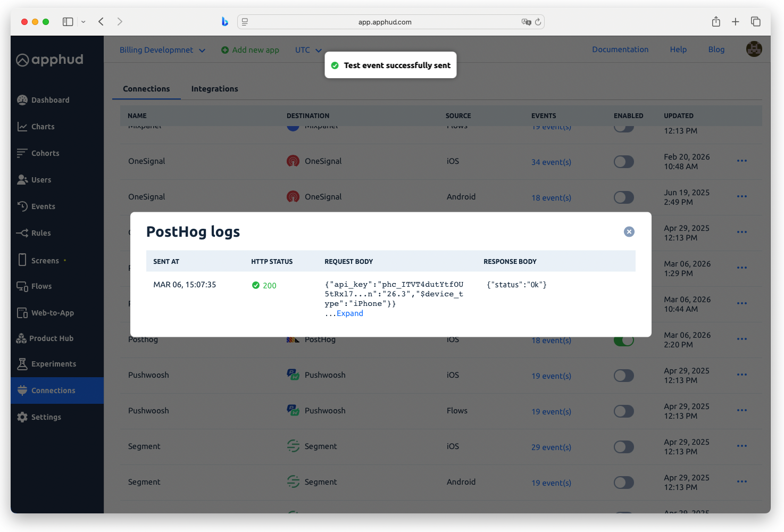Open the Documentation link

click(620, 49)
